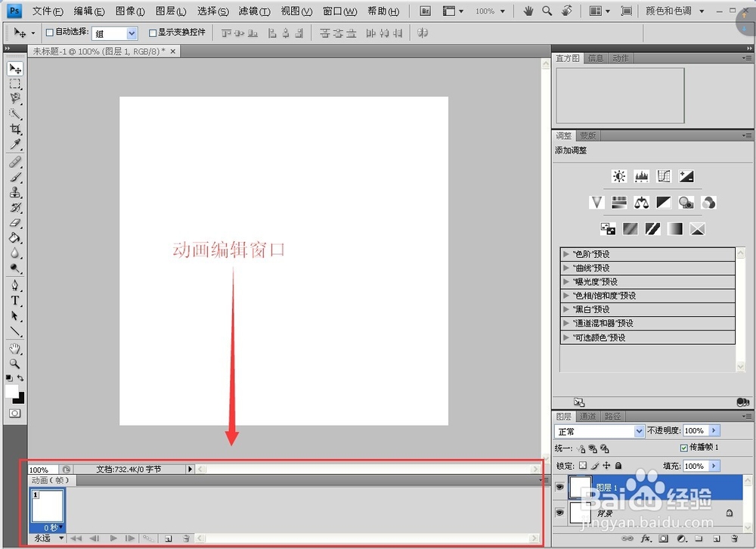Viewport: 756px width, 549px height.
Task: Duplicate selected animation frame
Action: click(168, 538)
